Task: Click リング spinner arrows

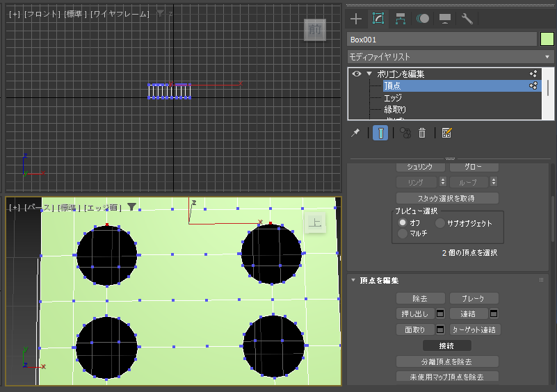Action: 443,182
